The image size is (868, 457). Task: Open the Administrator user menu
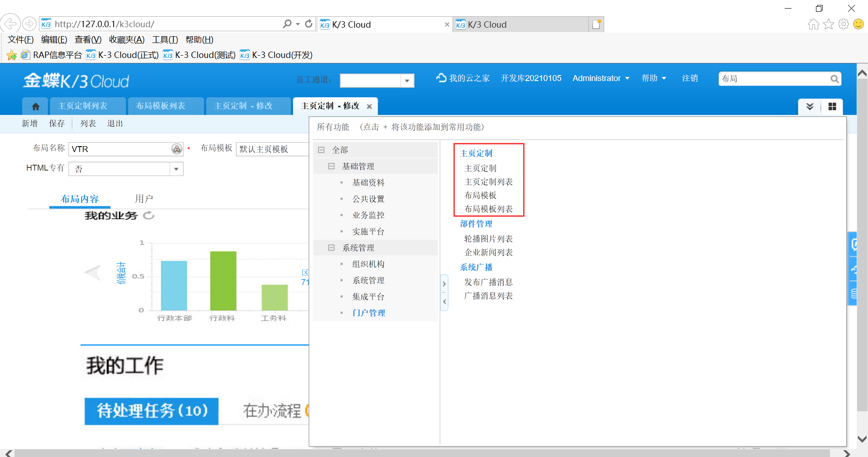pyautogui.click(x=601, y=78)
